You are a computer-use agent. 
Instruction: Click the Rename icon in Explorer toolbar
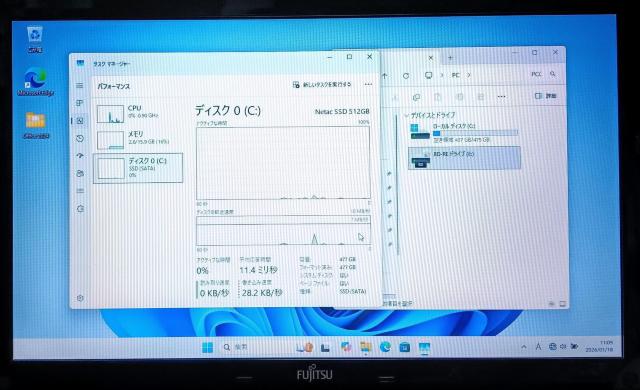(x=459, y=97)
